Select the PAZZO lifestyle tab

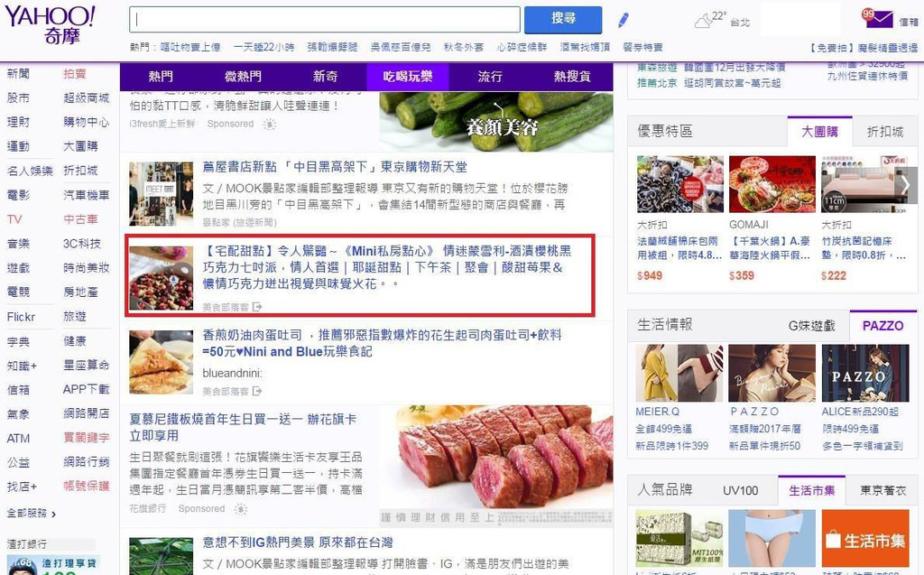[x=882, y=326]
